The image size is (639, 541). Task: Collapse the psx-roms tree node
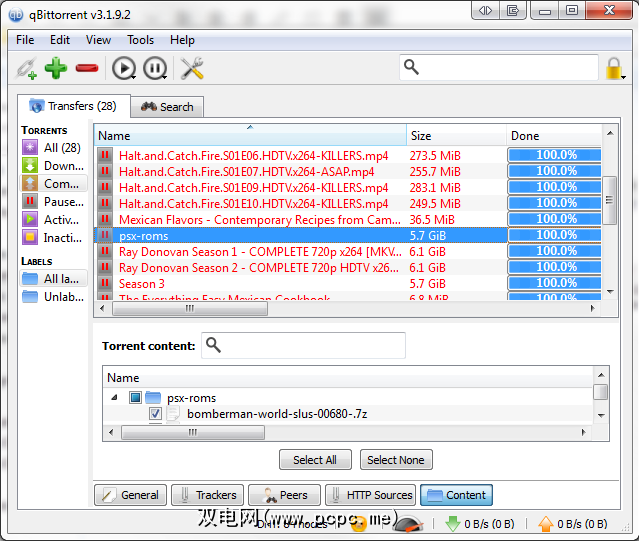pos(115,397)
